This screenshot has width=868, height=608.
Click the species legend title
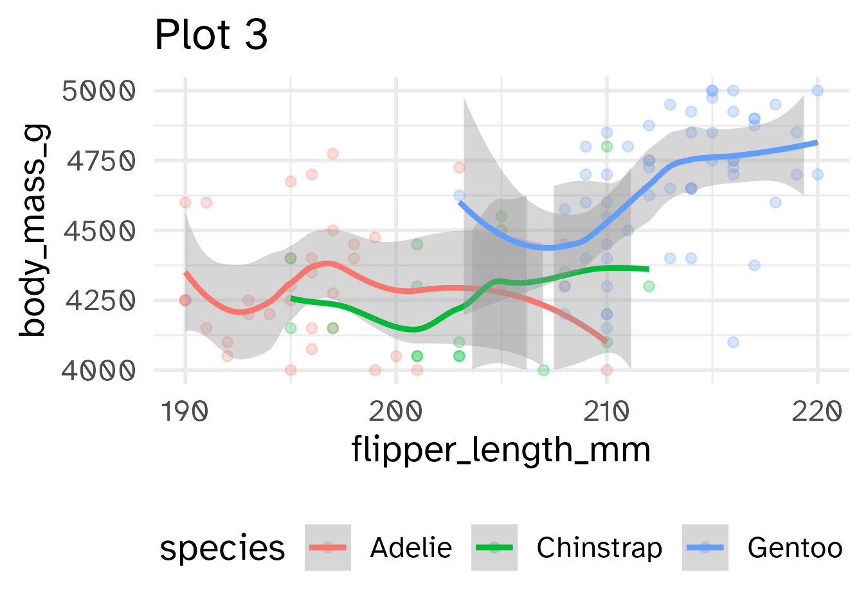pos(222,549)
